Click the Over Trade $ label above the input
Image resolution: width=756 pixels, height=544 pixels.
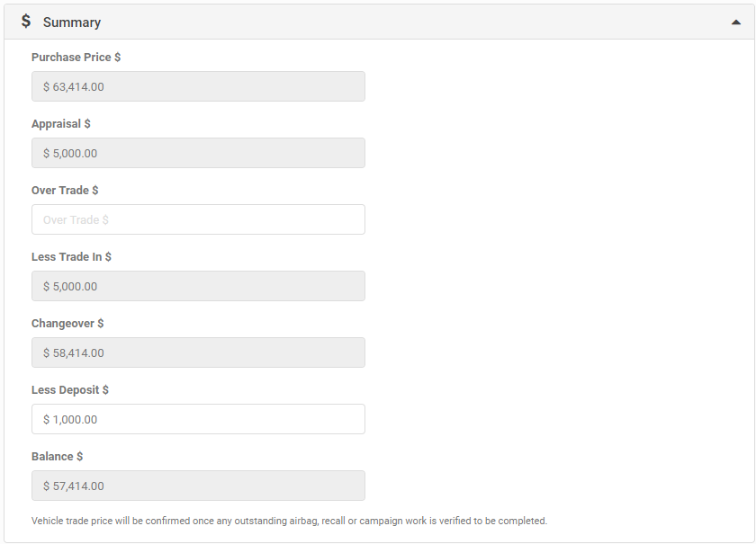coord(65,191)
